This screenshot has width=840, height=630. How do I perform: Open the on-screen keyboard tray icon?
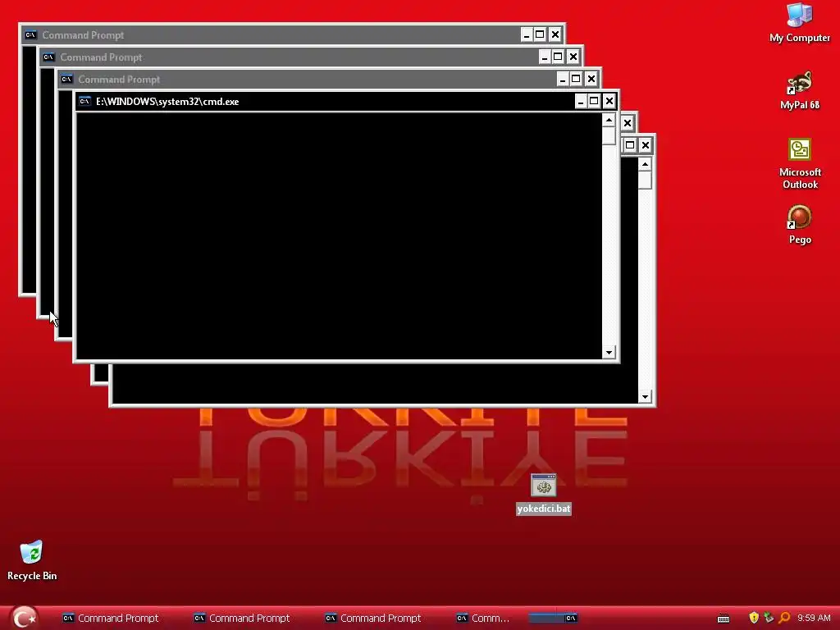tap(724, 619)
